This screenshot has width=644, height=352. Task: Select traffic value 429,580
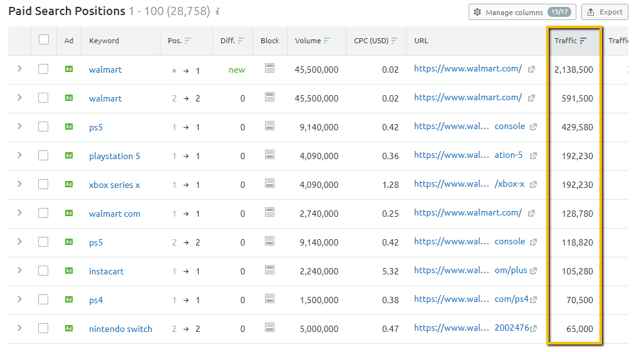coord(577,127)
